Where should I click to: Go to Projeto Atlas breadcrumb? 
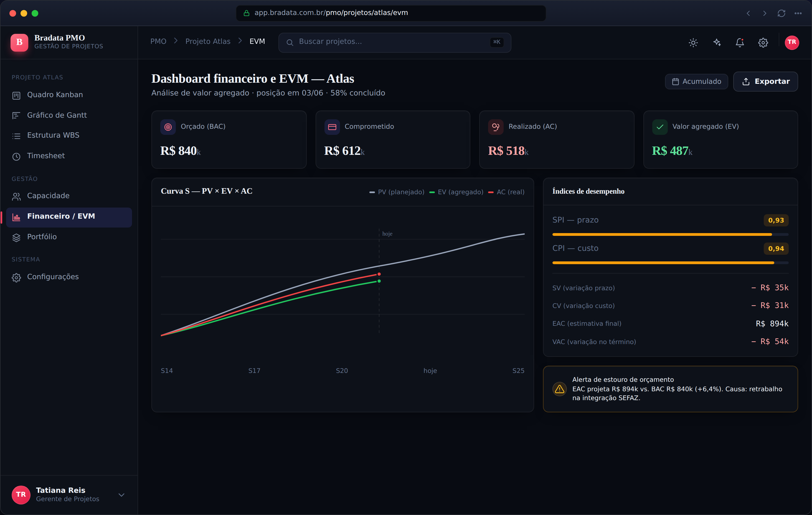208,41
